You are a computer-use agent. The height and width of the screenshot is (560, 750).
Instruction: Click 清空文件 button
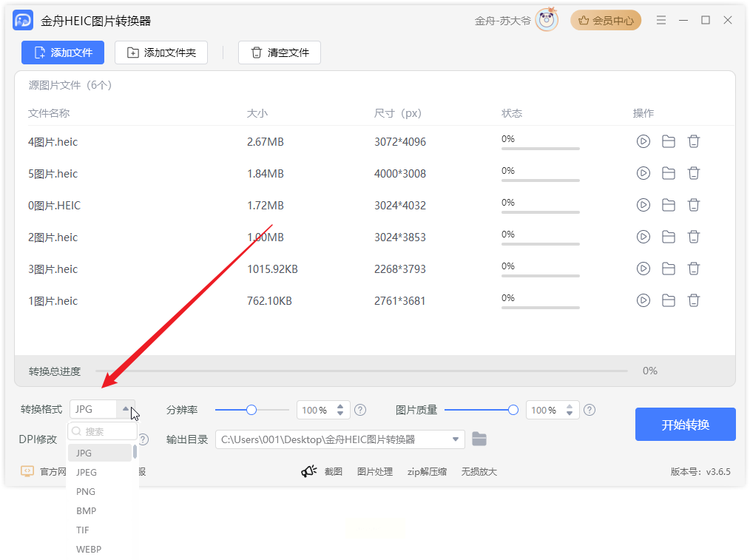click(x=280, y=52)
